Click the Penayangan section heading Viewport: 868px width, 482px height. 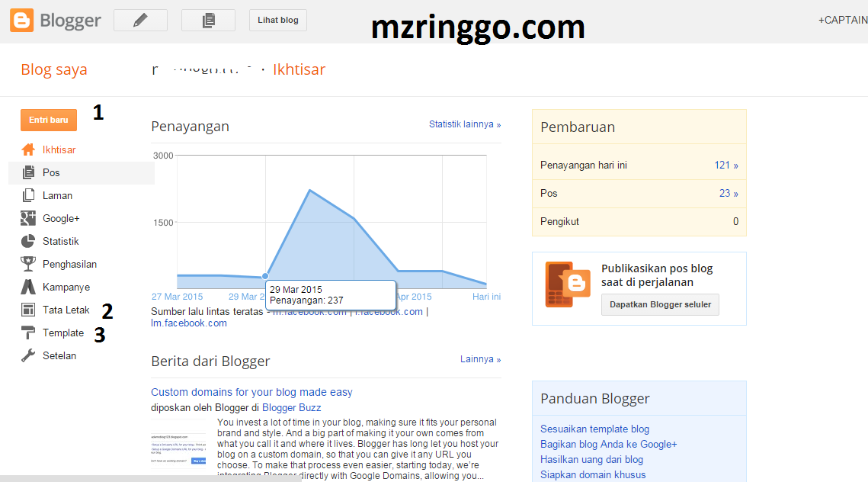[x=190, y=127]
